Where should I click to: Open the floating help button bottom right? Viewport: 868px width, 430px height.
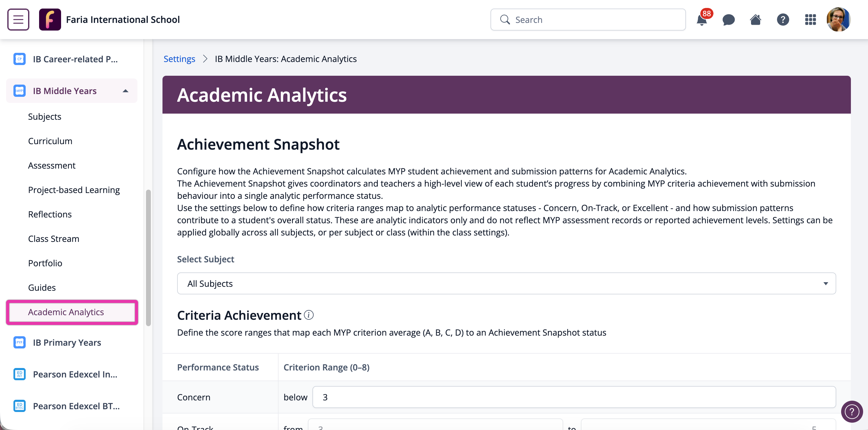[x=852, y=411]
